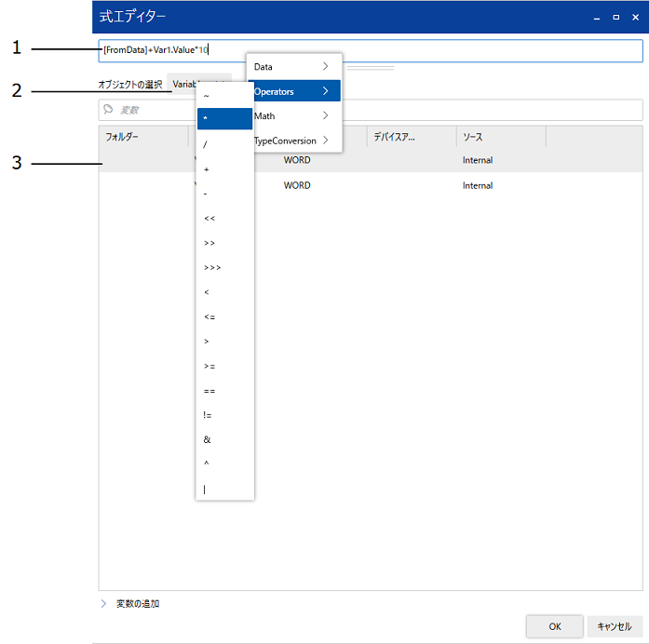Maximize the 式エディター window
Screen dimensions: 649x644
click(615, 18)
